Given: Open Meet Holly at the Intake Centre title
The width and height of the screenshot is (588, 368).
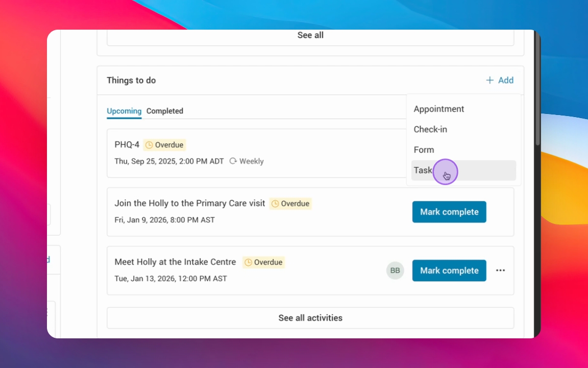Looking at the screenshot, I should pos(175,262).
